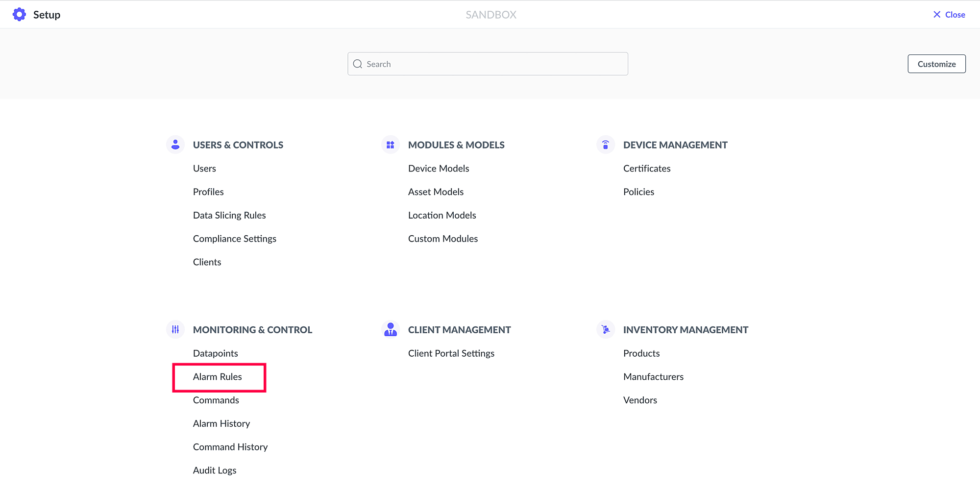The image size is (980, 492).
Task: Select Device Models link
Action: tap(439, 169)
